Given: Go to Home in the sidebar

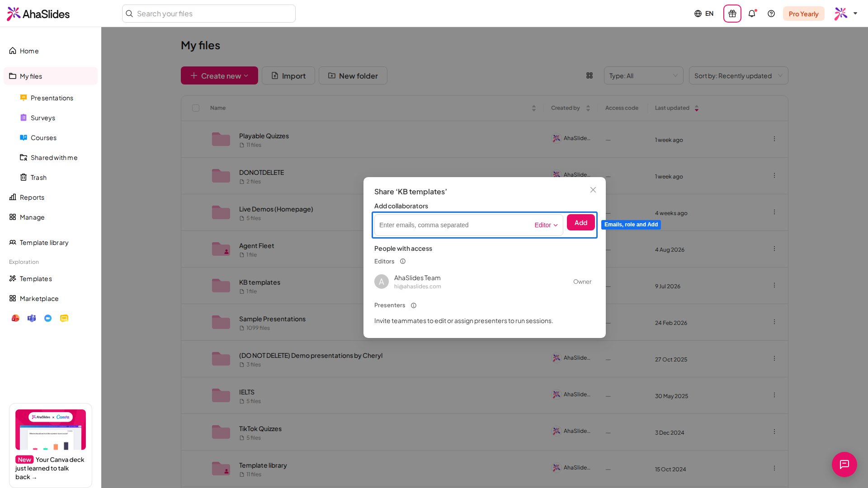Looking at the screenshot, I should coord(51,51).
